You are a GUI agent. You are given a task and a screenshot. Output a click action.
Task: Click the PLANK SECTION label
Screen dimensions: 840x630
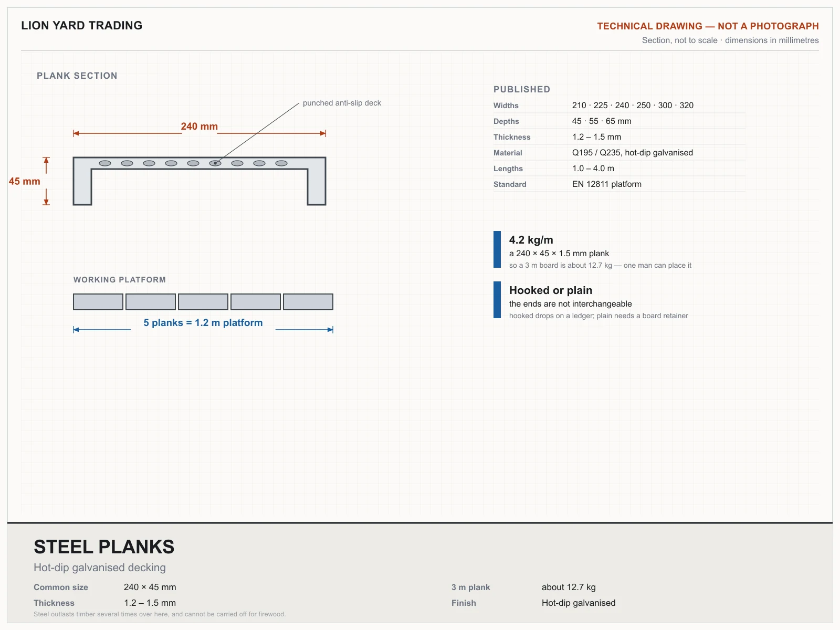77,76
